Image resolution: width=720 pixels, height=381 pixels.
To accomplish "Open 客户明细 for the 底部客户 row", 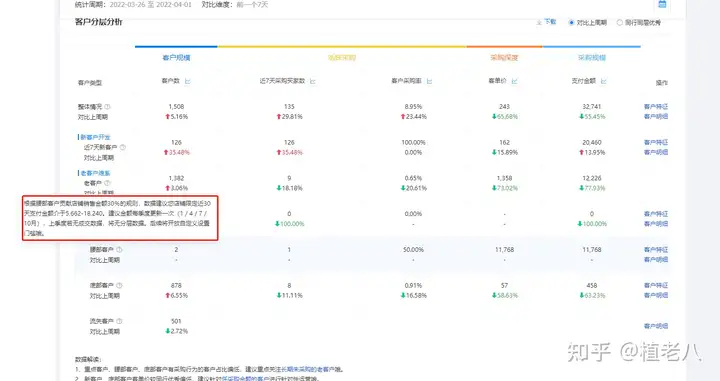I will pyautogui.click(x=656, y=296).
